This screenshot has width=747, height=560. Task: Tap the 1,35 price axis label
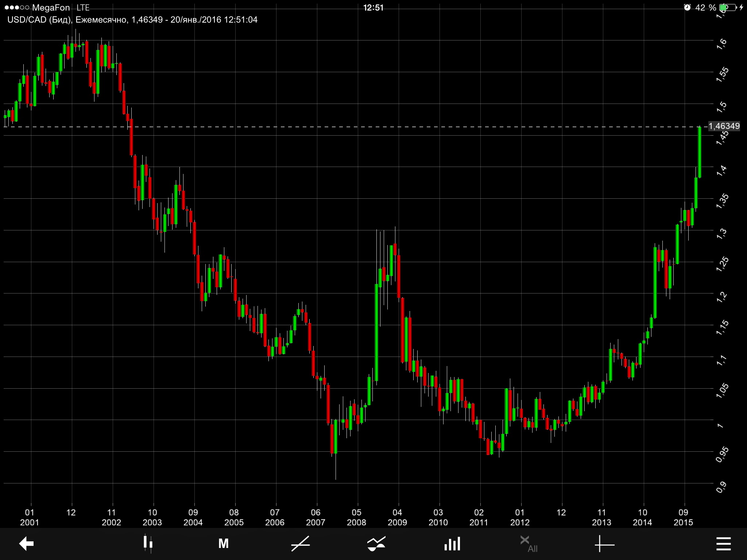pos(722,201)
